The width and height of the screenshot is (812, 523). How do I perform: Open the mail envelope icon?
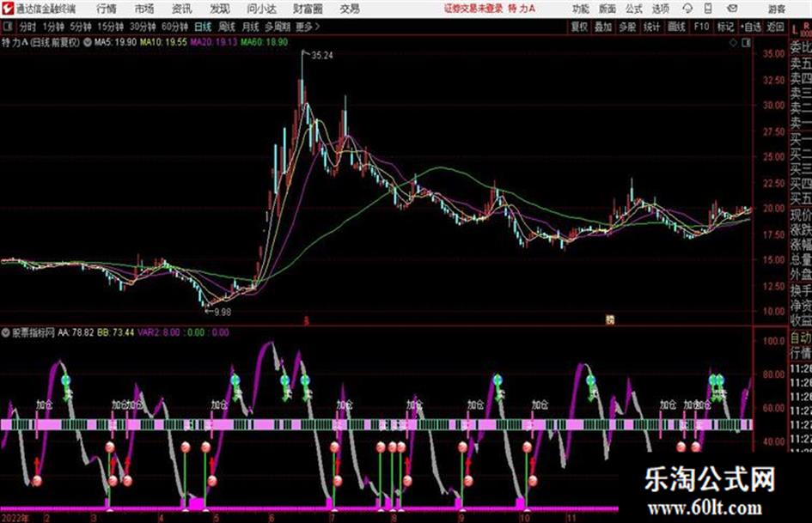732,9
